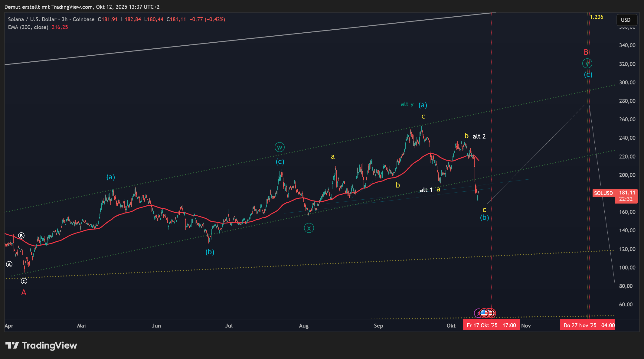The image size is (644, 359).
Task: Click the alt 2 text label
Action: click(479, 136)
